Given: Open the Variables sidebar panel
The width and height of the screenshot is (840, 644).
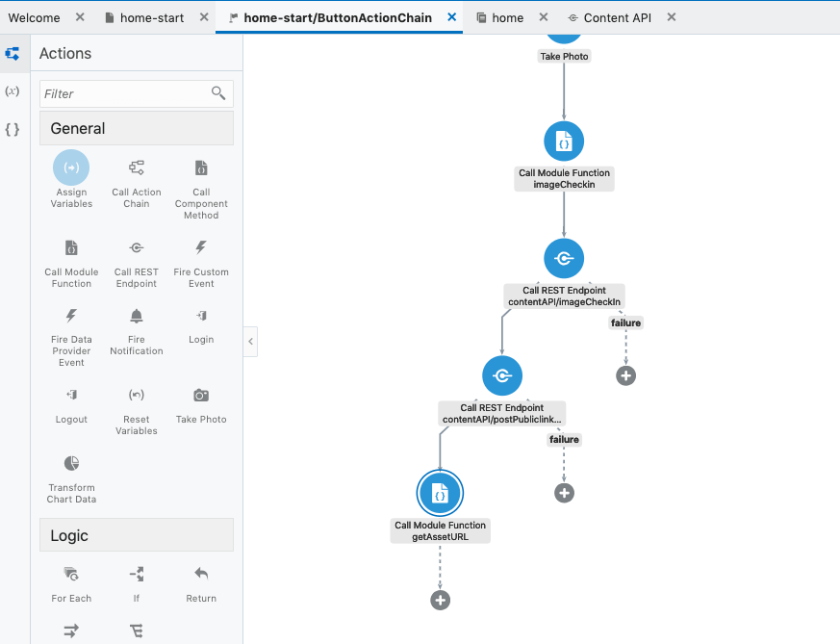Looking at the screenshot, I should pyautogui.click(x=13, y=91).
